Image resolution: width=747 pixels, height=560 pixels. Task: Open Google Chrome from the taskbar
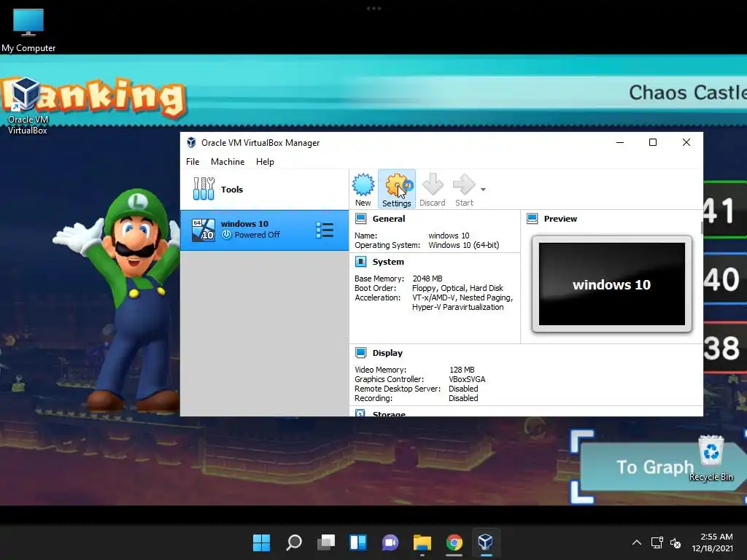(454, 542)
